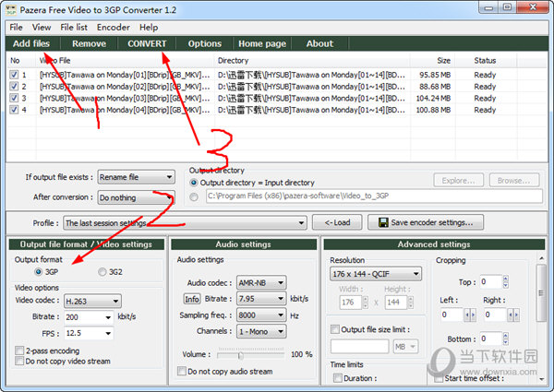
Task: Visit Home page from toolbar
Action: pos(262,43)
